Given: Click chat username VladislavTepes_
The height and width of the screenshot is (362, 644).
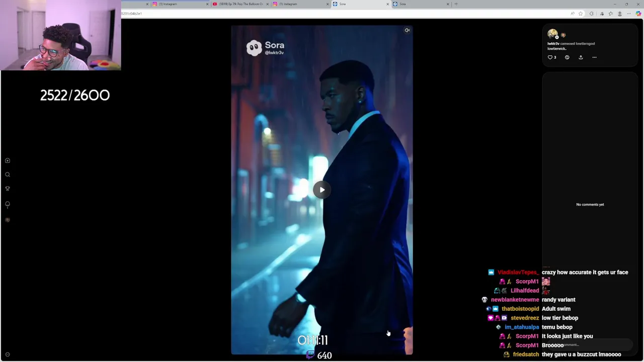Looking at the screenshot, I should 518,273.
